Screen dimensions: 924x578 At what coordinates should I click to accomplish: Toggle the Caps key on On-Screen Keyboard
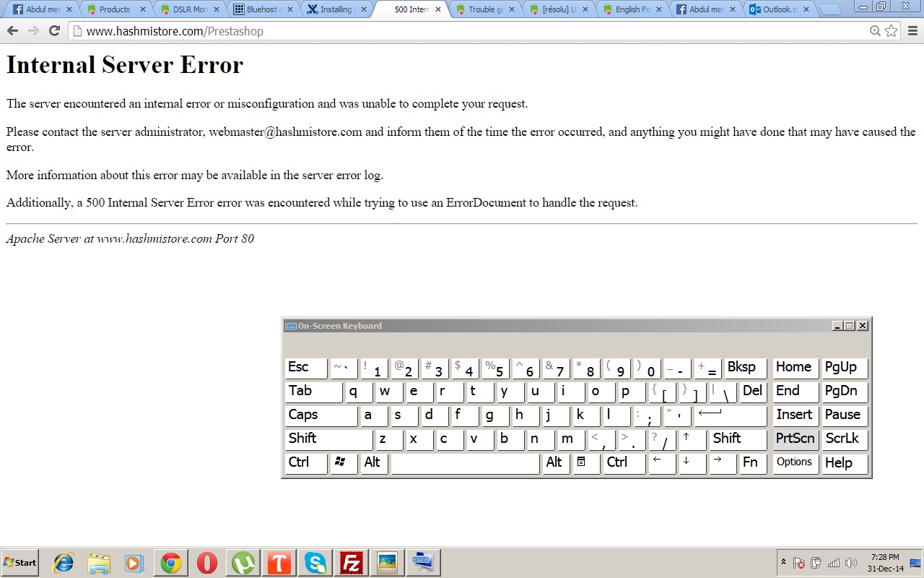(321, 415)
